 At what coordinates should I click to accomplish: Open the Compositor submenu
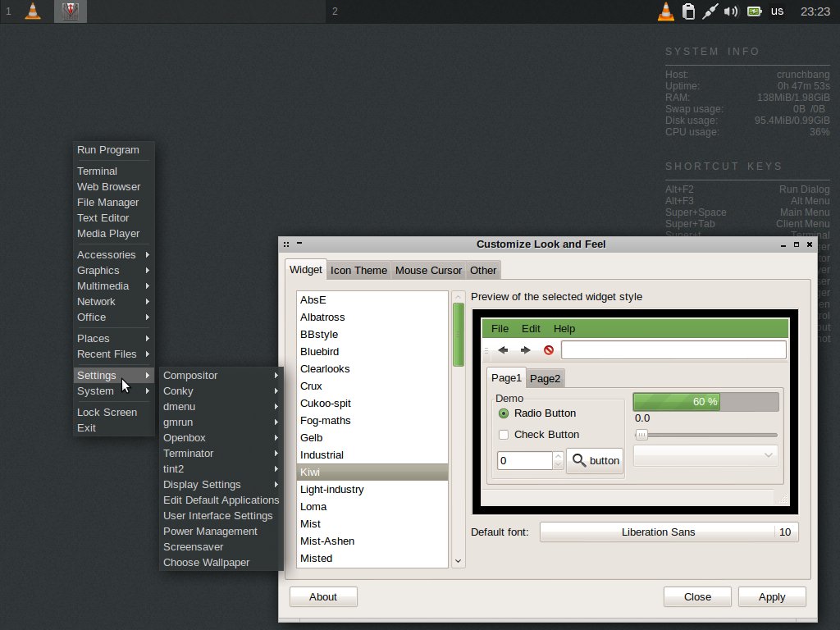coord(221,375)
